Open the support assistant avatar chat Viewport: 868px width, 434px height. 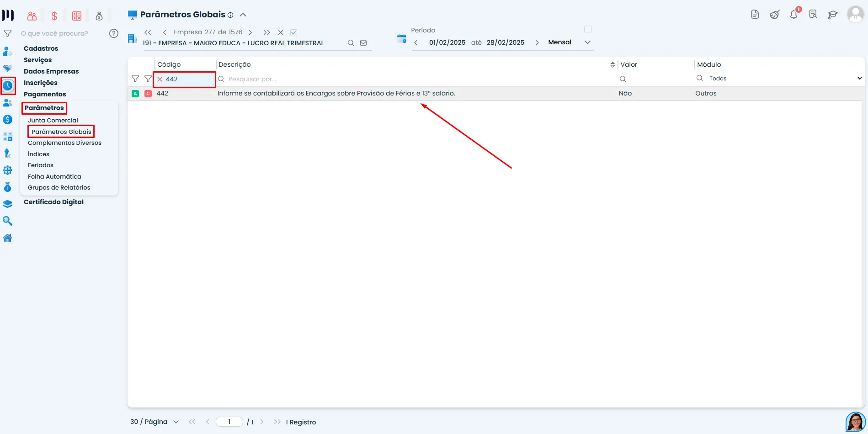pyautogui.click(x=855, y=422)
